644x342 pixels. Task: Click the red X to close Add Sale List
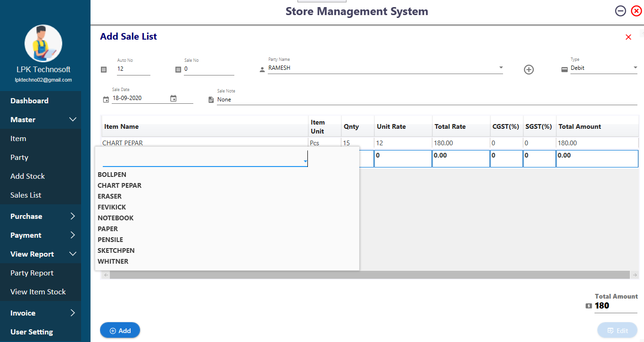coord(628,37)
